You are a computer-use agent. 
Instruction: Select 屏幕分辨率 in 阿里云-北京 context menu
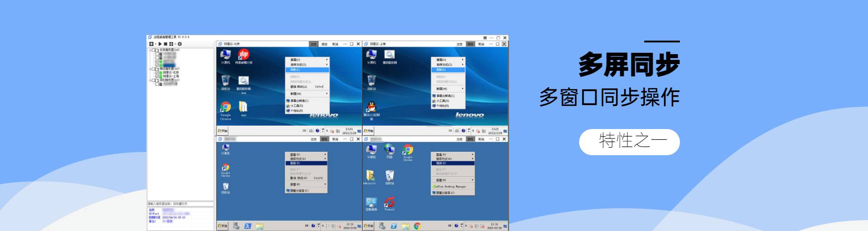coord(299,101)
